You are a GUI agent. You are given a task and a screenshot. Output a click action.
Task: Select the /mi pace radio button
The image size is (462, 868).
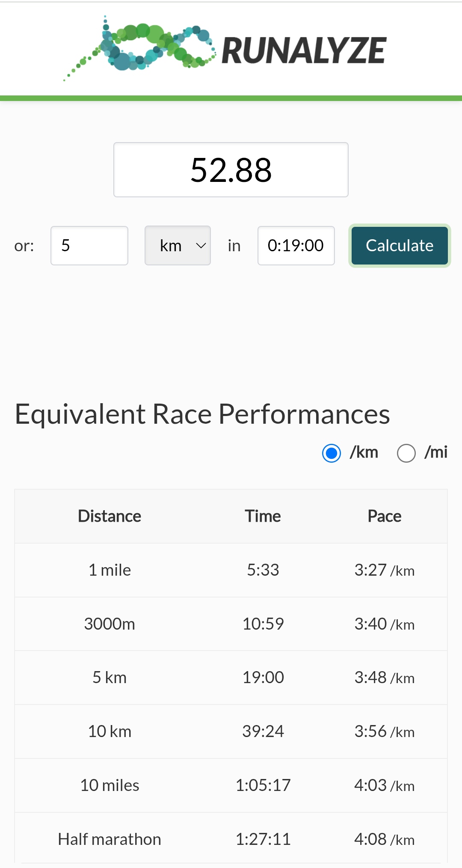(406, 453)
